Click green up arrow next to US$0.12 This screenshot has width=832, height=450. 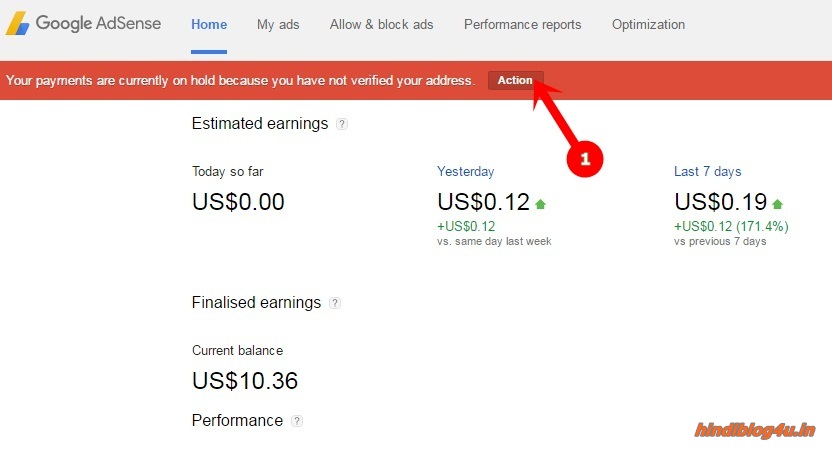[540, 204]
